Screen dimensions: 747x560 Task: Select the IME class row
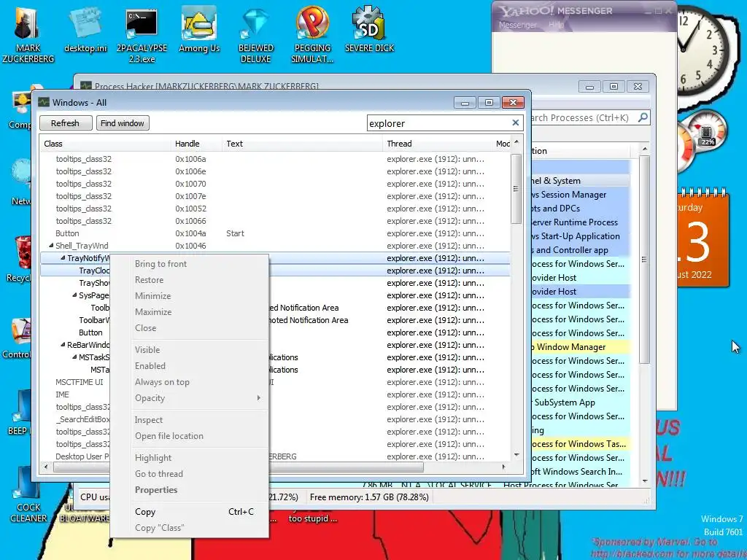(275, 394)
